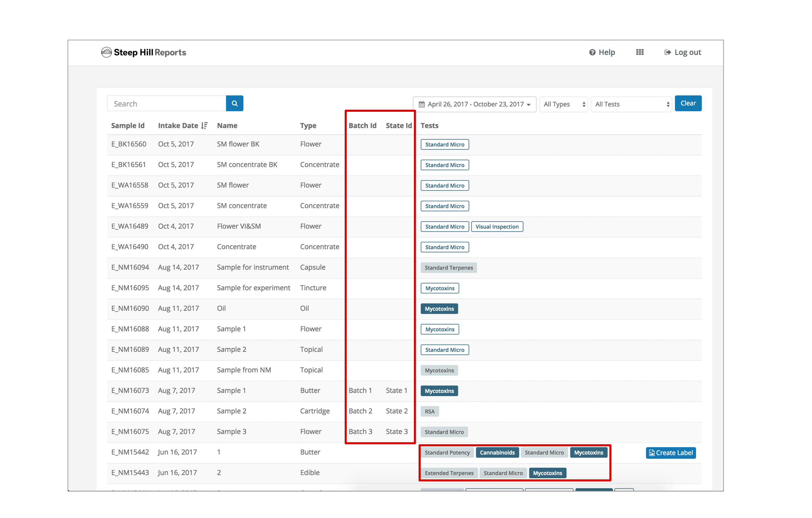Click the Help question mark link
Viewport: 812px width, 518px height.
click(x=602, y=52)
